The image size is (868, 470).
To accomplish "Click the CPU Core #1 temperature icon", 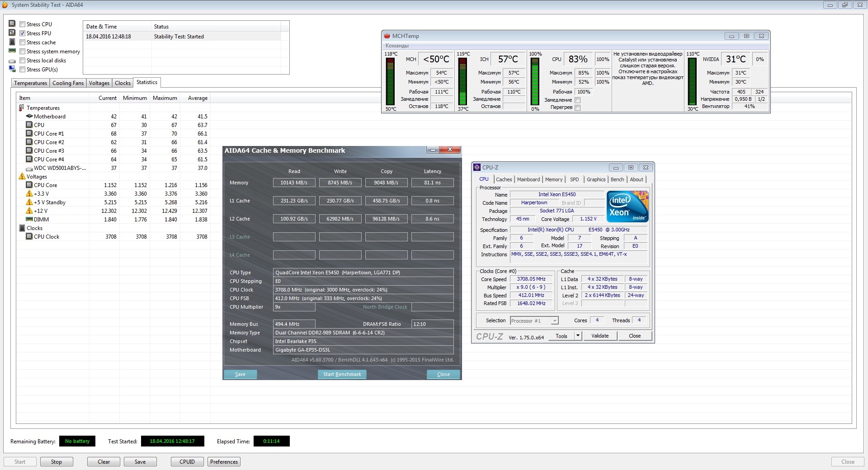I will pos(29,133).
